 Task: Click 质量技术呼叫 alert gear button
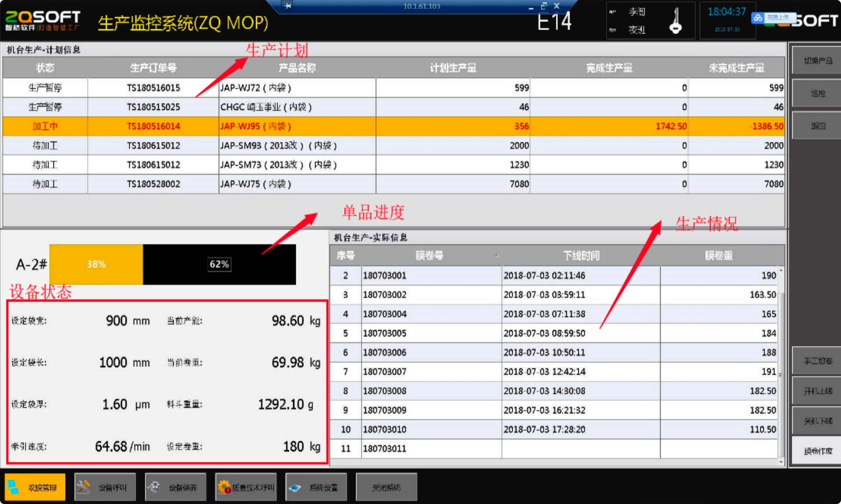[246, 487]
